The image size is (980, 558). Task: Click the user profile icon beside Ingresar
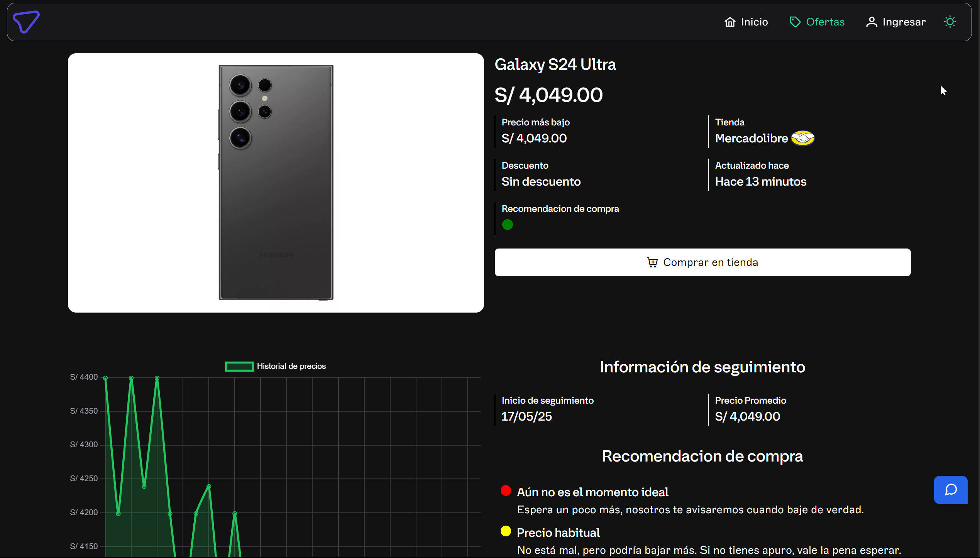coord(872,22)
